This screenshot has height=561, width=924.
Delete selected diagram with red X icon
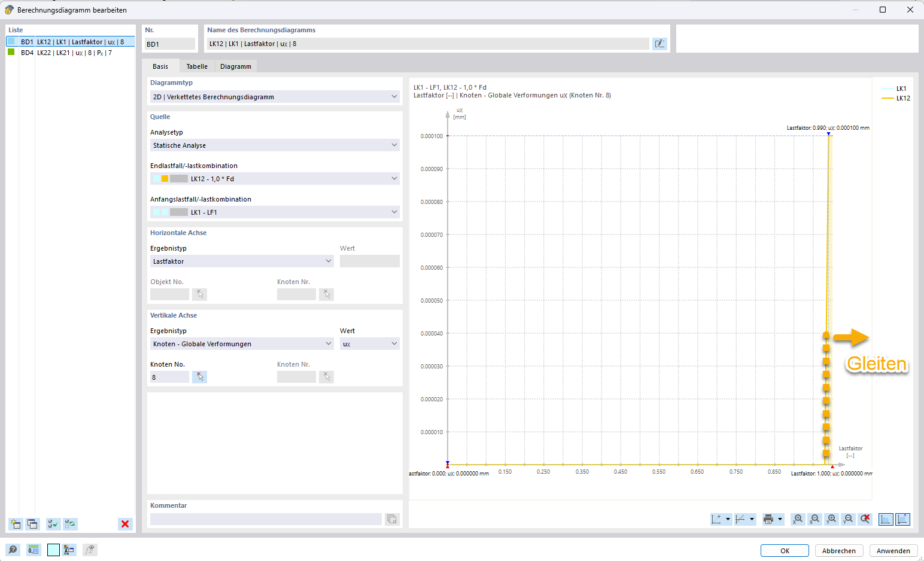125,524
